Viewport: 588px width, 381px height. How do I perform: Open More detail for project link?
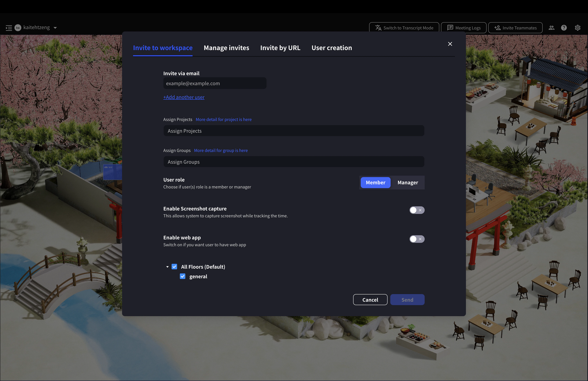[x=224, y=119]
